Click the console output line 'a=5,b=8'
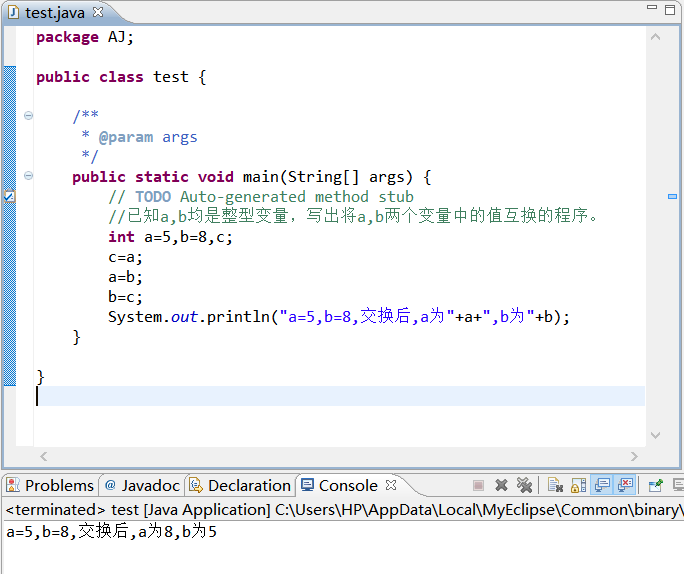This screenshot has width=684, height=574. (111, 532)
